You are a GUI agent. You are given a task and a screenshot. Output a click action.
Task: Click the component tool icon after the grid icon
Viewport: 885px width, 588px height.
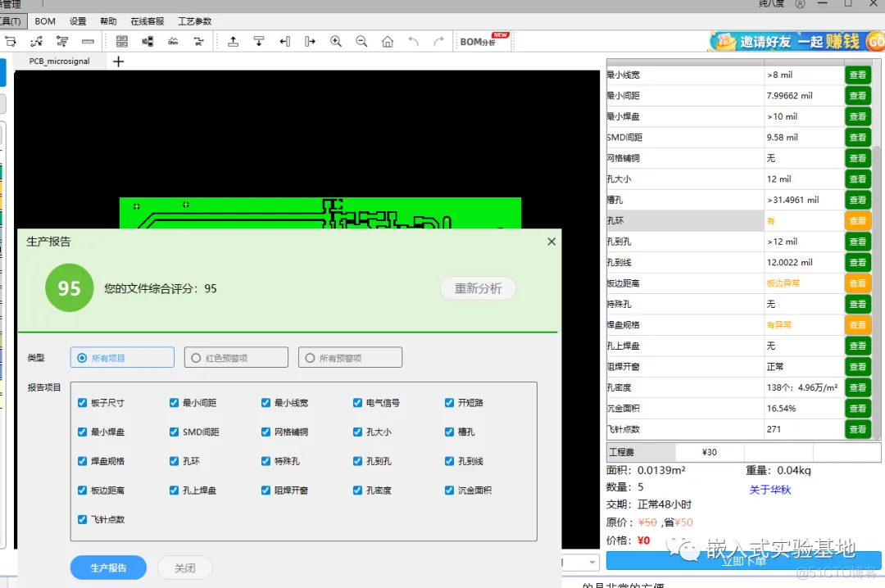tap(147, 41)
